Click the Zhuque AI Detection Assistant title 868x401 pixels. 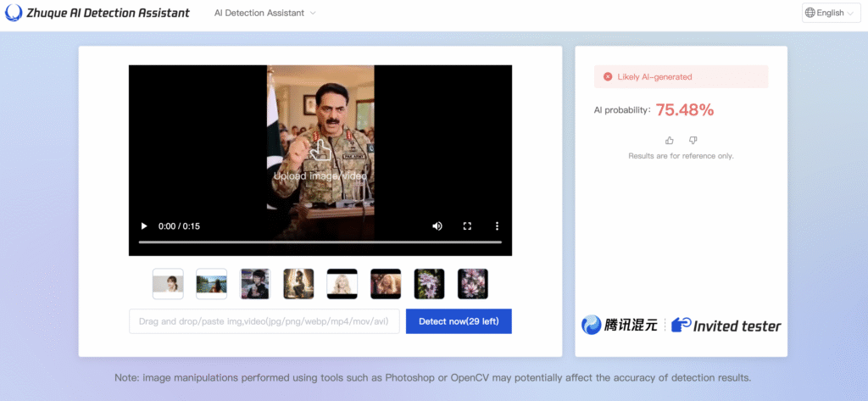(109, 14)
